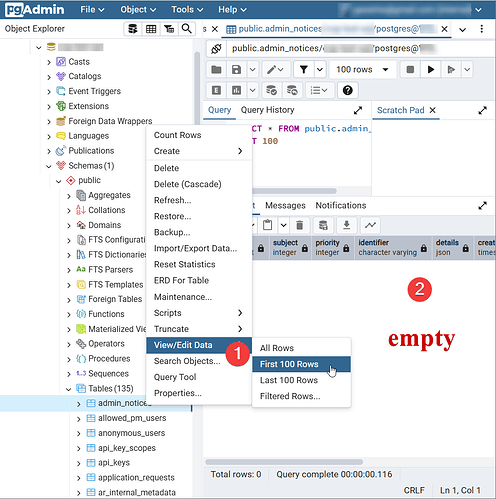Open the Help menu
This screenshot has height=499, width=496.
232,10
